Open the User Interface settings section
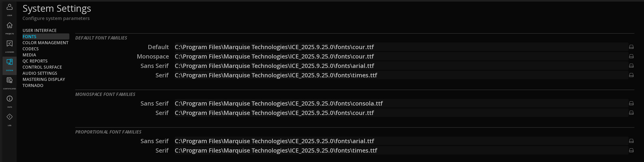The width and height of the screenshot is (644, 162). [x=40, y=30]
